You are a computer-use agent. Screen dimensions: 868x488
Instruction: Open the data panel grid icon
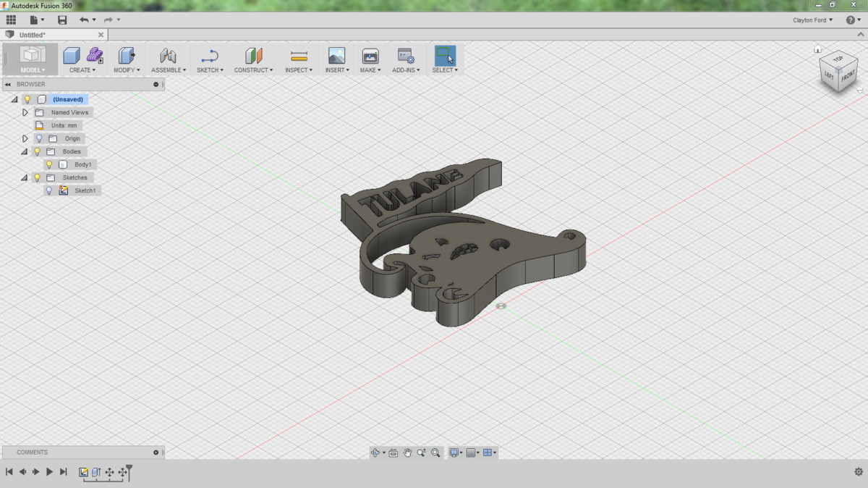click(11, 20)
